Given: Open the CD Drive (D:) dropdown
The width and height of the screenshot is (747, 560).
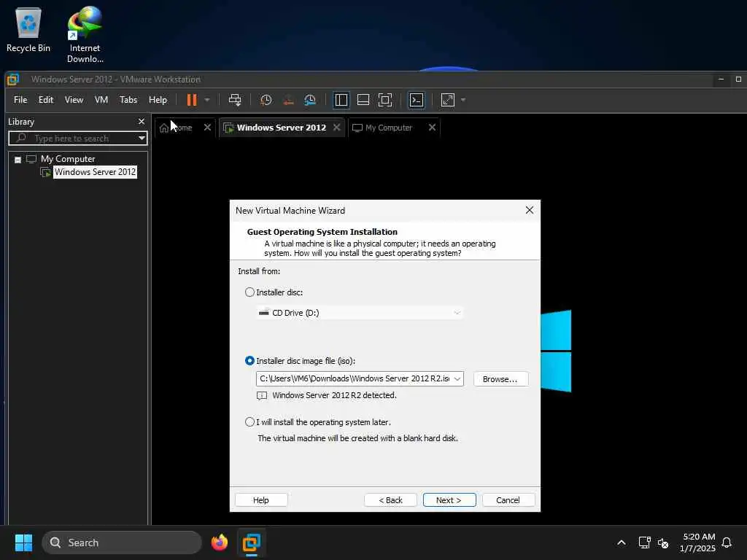Looking at the screenshot, I should click(360, 313).
